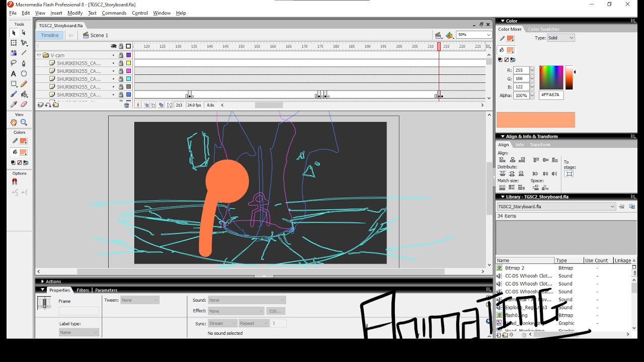Screen dimensions: 644x362
Task: Toggle Edit Multiple Frames button
Action: 161,105
